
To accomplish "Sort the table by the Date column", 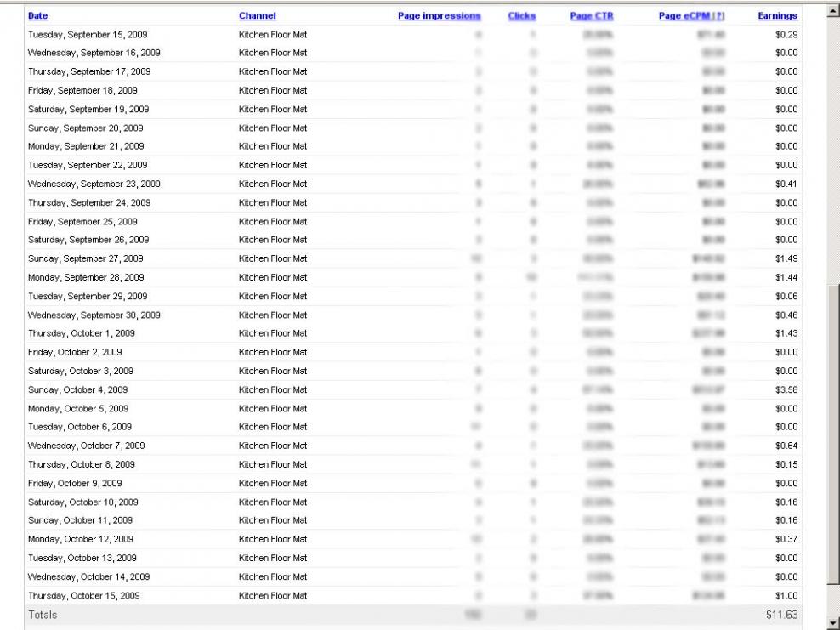I will 38,16.
